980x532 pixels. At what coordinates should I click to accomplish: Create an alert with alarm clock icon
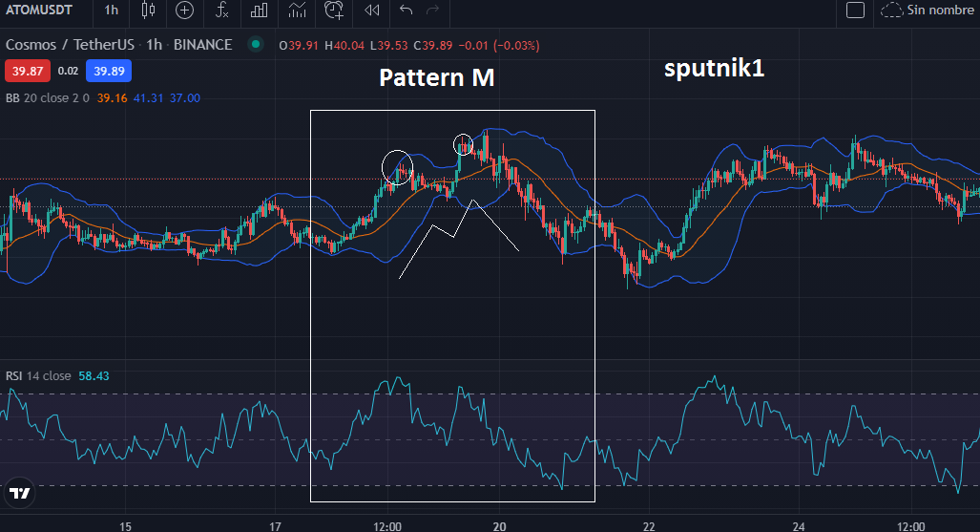point(334,10)
